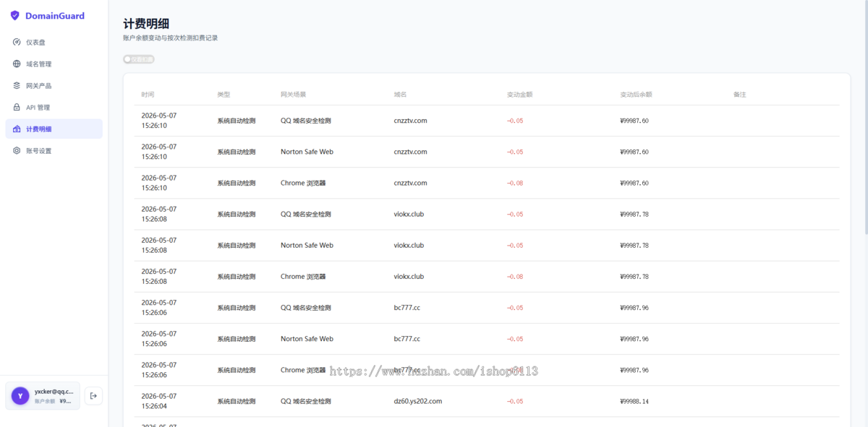The image size is (868, 427).
Task: Select cnzztv.com in the QQ 域名安全检测 row
Action: tap(410, 121)
